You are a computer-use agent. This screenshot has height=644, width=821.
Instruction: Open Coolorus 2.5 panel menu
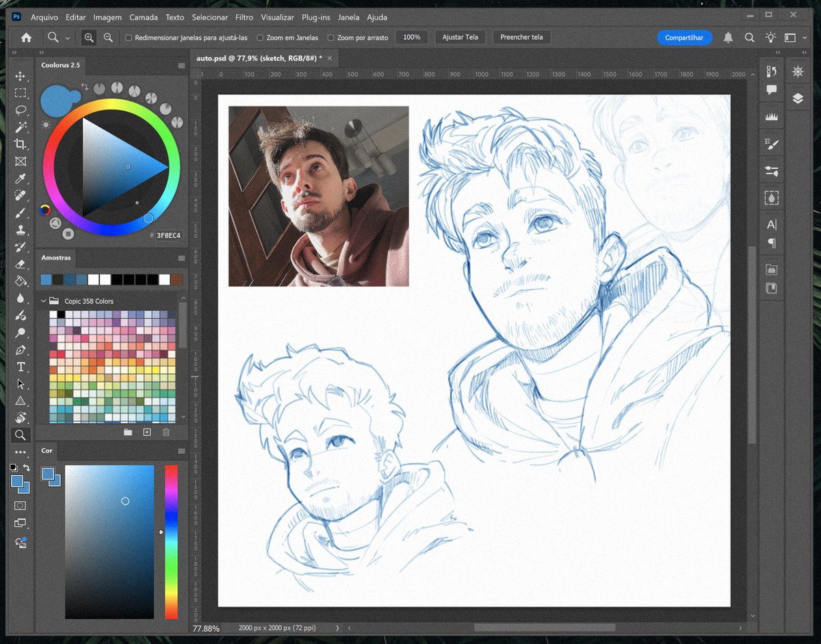(x=181, y=66)
